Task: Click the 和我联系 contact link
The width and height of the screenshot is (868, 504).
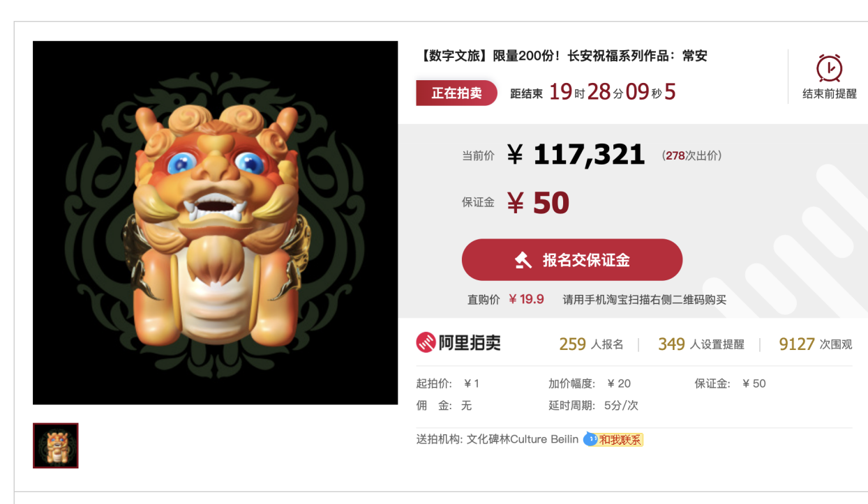Action: click(620, 440)
